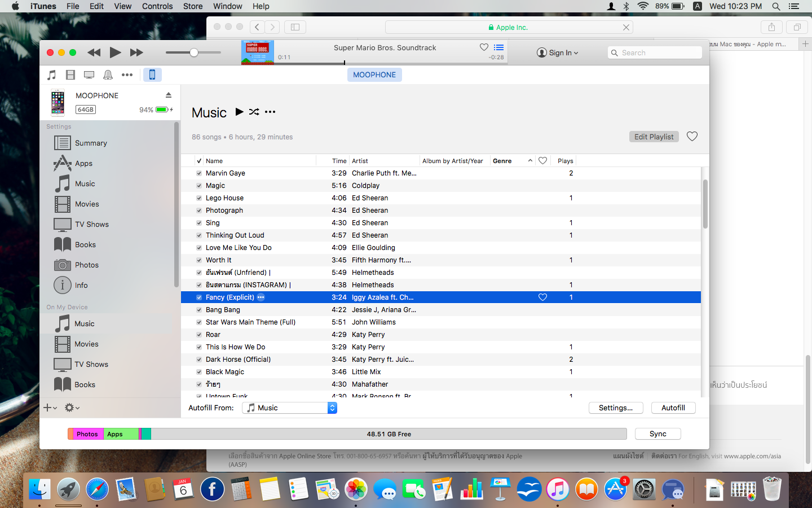Uncheck the Roar song checkbox
The image size is (812, 508).
(199, 335)
